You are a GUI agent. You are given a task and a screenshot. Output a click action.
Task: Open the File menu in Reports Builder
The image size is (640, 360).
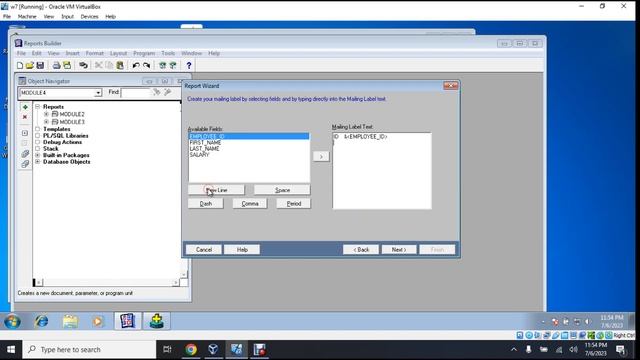pos(21,53)
